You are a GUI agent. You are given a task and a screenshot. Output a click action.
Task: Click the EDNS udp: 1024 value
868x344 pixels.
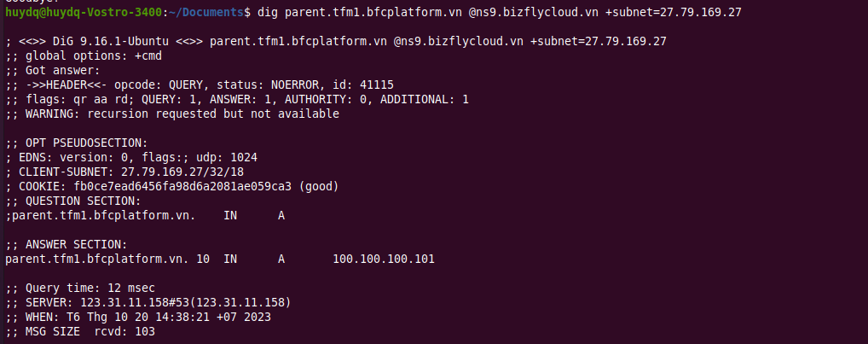pyautogui.click(x=227, y=157)
